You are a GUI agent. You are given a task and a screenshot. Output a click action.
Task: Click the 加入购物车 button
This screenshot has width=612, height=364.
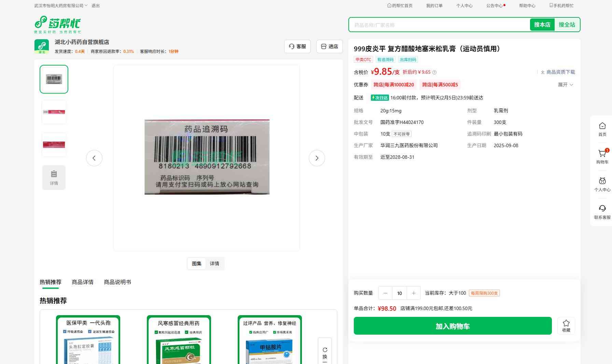[453, 326]
